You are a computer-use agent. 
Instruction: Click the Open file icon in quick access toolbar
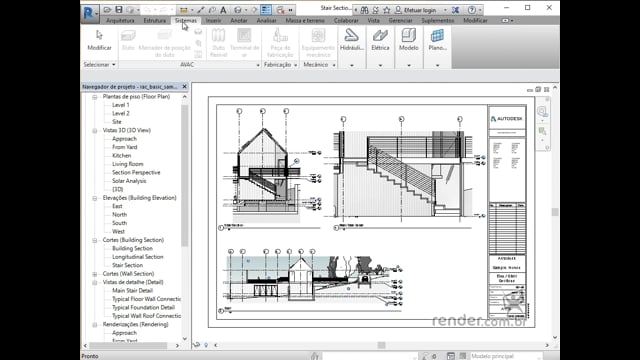pyautogui.click(x=107, y=10)
